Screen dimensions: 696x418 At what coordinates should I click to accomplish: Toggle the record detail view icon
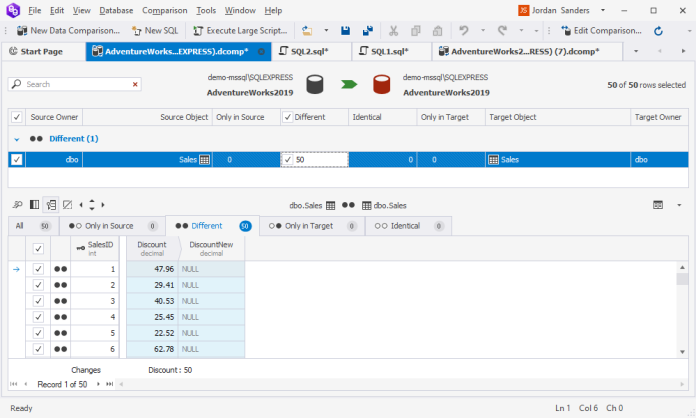[x=51, y=205]
